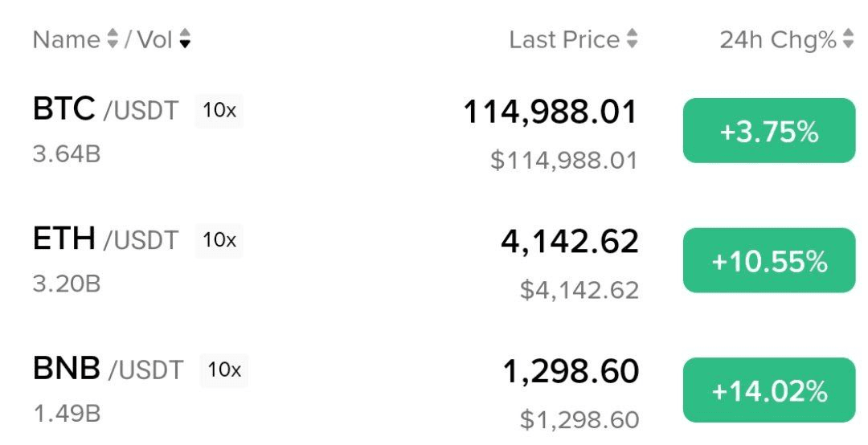Viewport: 868px width, 445px height.
Task: Toggle the ETH +10.55% change button
Action: [x=769, y=260]
